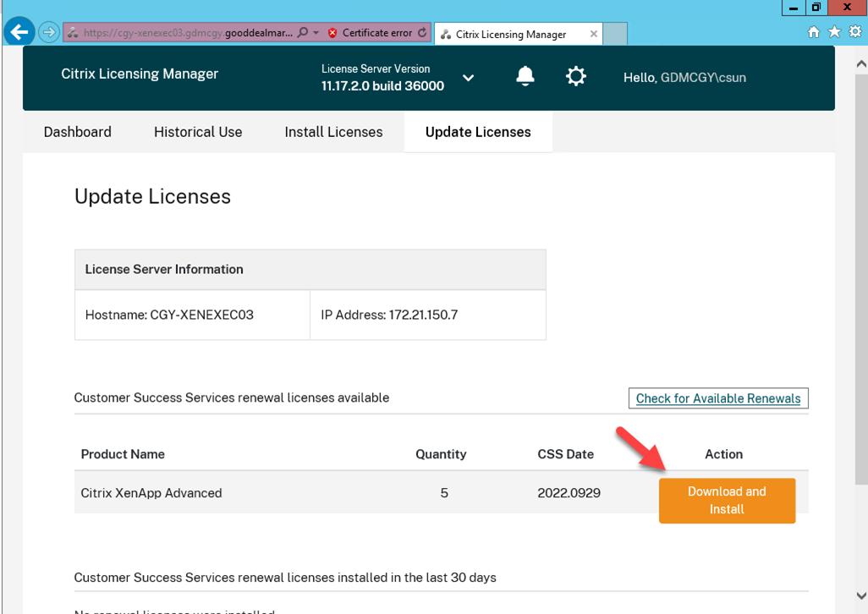This screenshot has width=868, height=614.
Task: Click the red Certificate error icon
Action: click(x=332, y=33)
